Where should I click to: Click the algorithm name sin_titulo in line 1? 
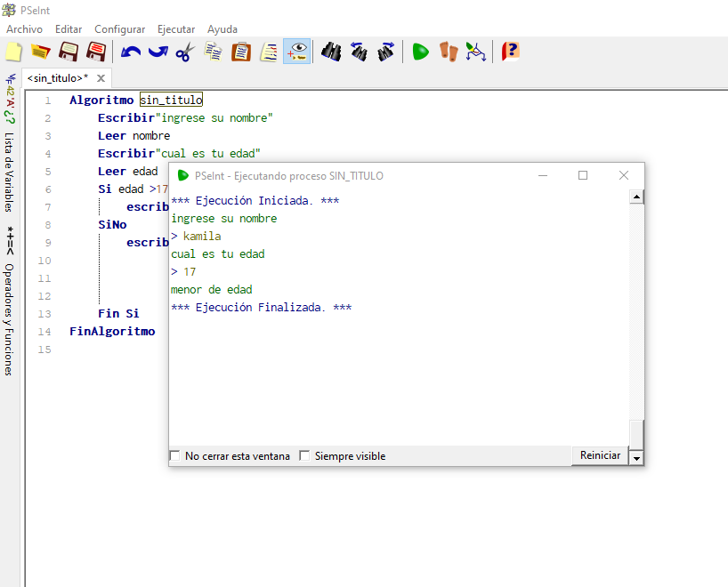172,100
